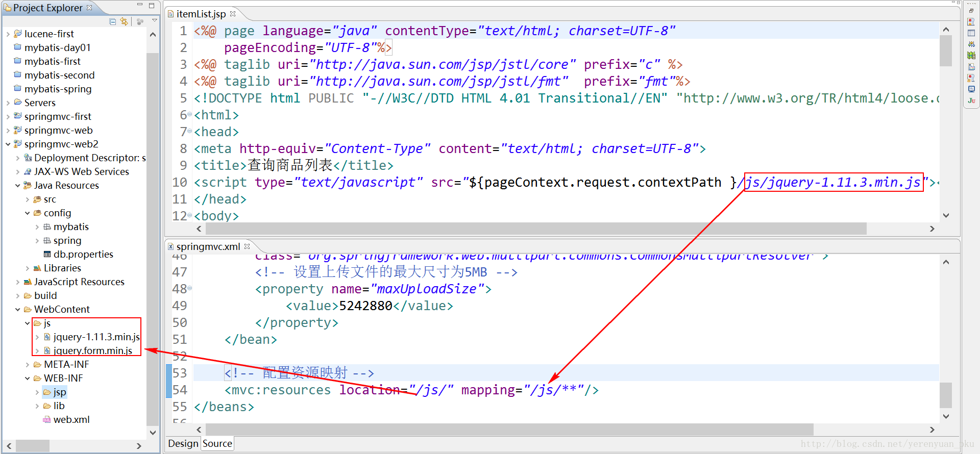Collapse the Java Resources node
This screenshot has height=454, width=980.
[x=18, y=185]
